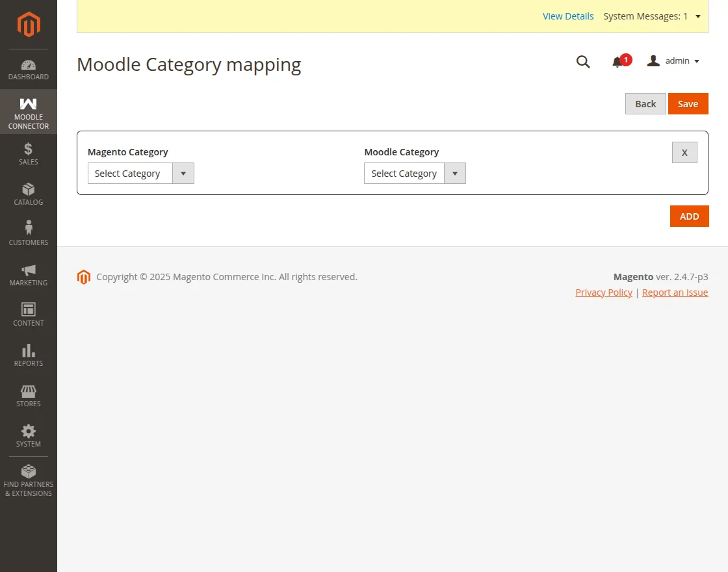The width and height of the screenshot is (728, 572).
Task: Open the System menu
Action: 29,436
